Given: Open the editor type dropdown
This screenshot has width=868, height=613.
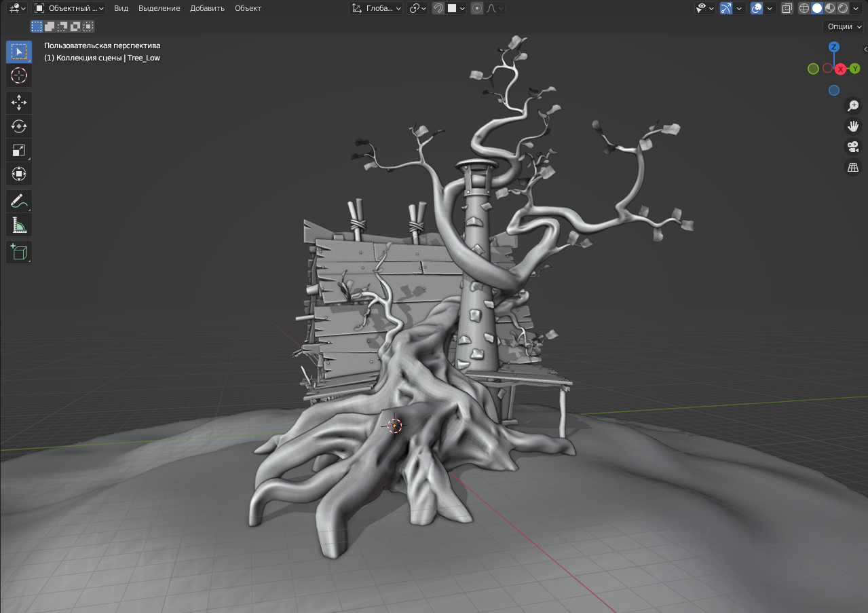Looking at the screenshot, I should point(18,8).
